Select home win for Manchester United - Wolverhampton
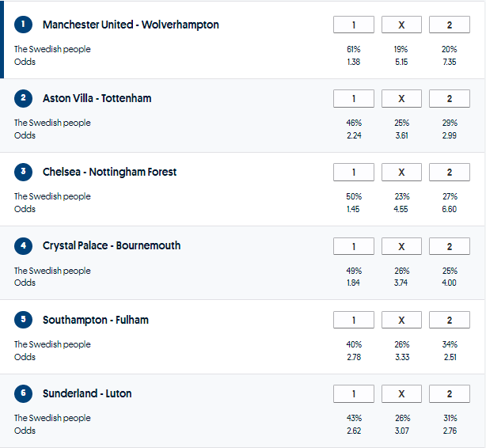 354,25
